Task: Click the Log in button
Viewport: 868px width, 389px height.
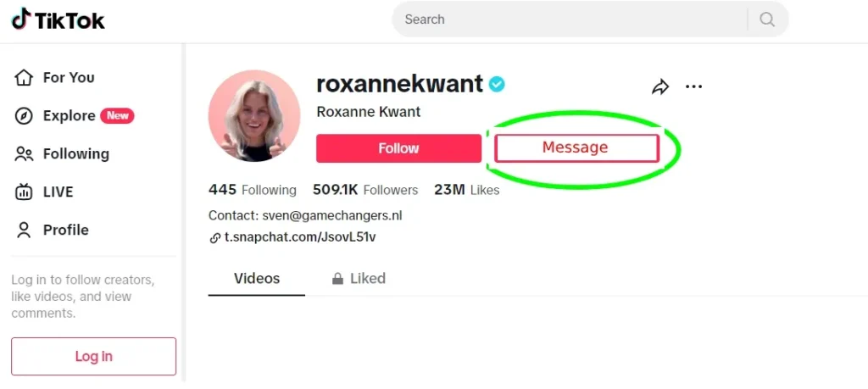Action: pos(93,356)
